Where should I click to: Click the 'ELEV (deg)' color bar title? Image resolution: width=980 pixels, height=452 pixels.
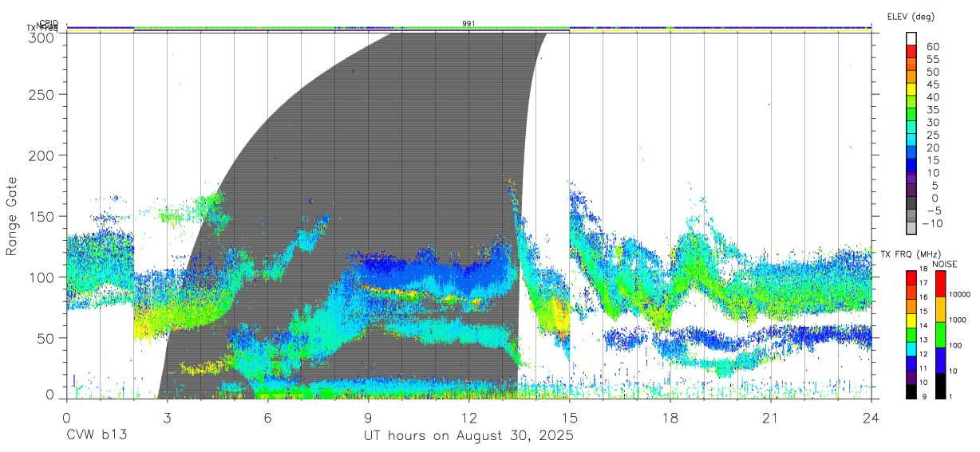click(910, 17)
